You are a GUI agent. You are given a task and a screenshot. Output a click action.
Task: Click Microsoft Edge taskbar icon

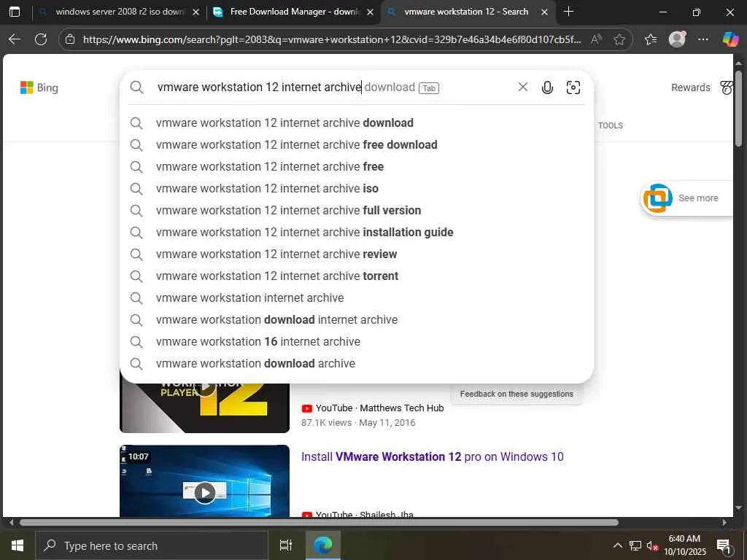tap(323, 545)
